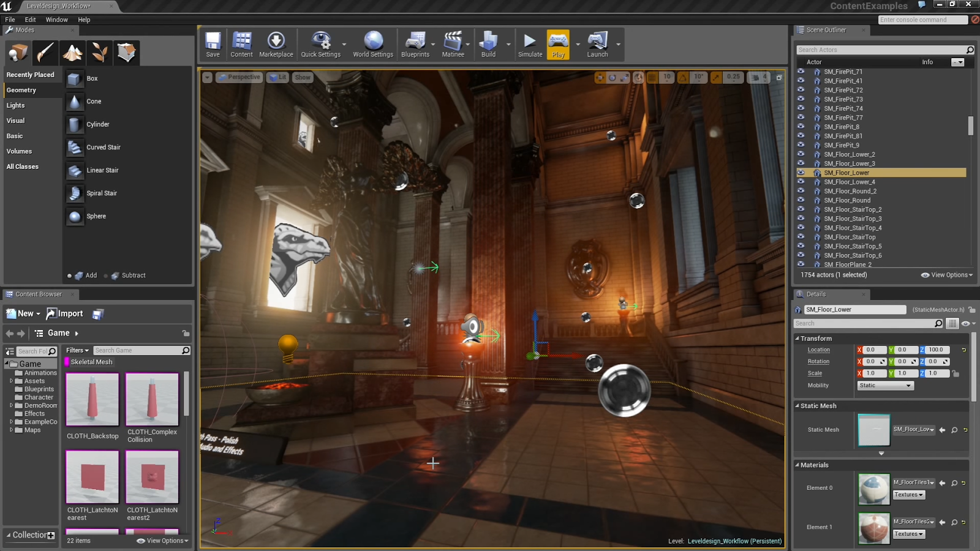Switch to Landscape mode
980x551 pixels.
pyautogui.click(x=72, y=53)
